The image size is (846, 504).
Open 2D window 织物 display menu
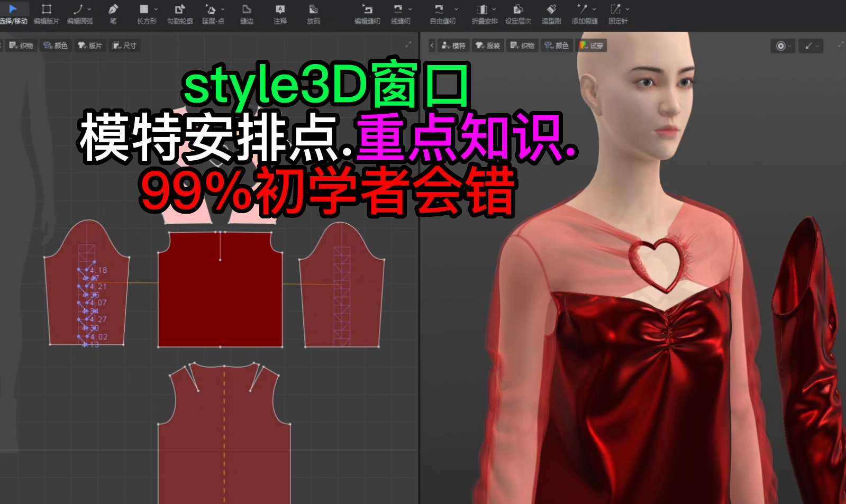coord(21,45)
